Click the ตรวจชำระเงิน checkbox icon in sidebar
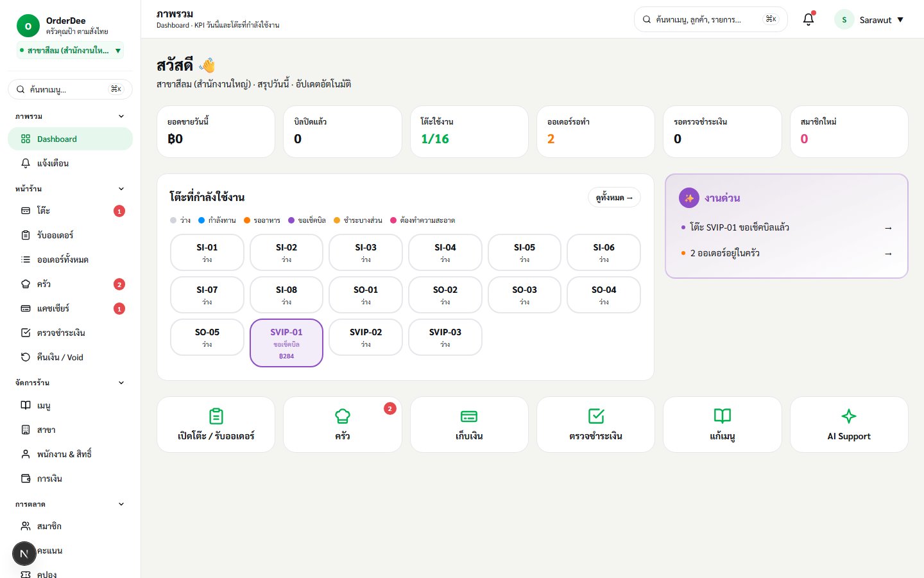The image size is (924, 578). tap(26, 333)
